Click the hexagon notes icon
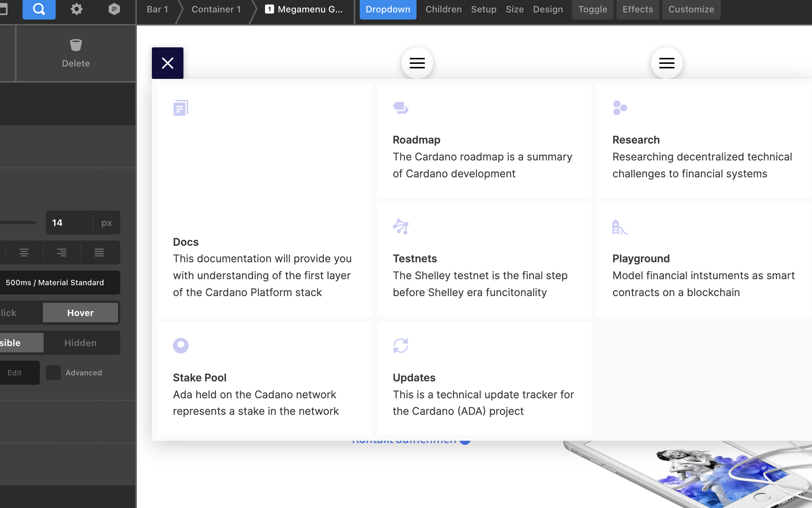 click(114, 9)
